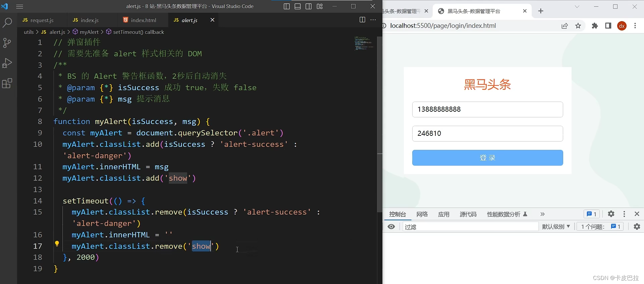Open Chrome three-dot menu

(x=635, y=26)
